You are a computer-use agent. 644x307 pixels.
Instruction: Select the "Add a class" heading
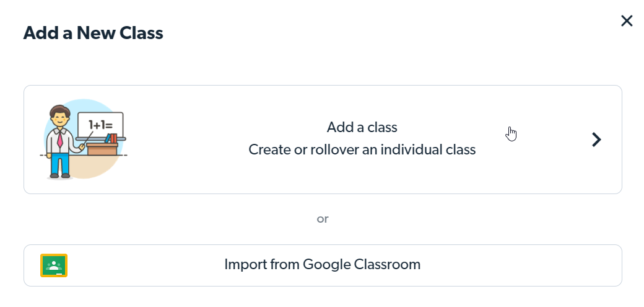362,127
